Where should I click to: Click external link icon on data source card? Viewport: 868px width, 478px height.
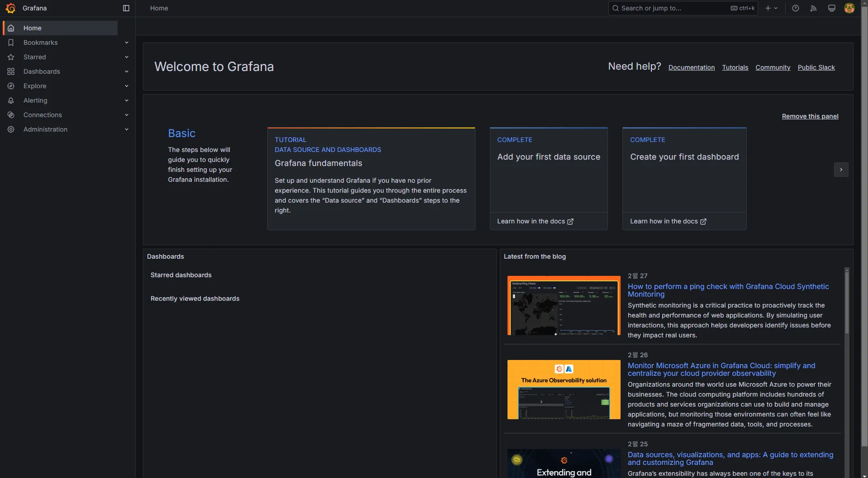click(570, 222)
